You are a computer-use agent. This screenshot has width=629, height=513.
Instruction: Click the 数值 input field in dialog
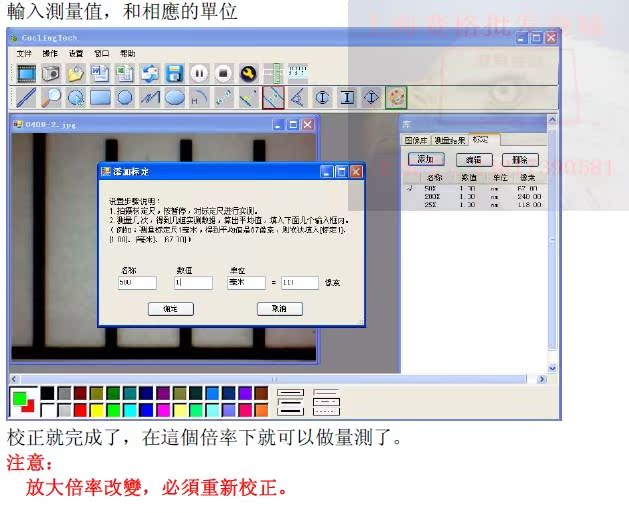(193, 282)
